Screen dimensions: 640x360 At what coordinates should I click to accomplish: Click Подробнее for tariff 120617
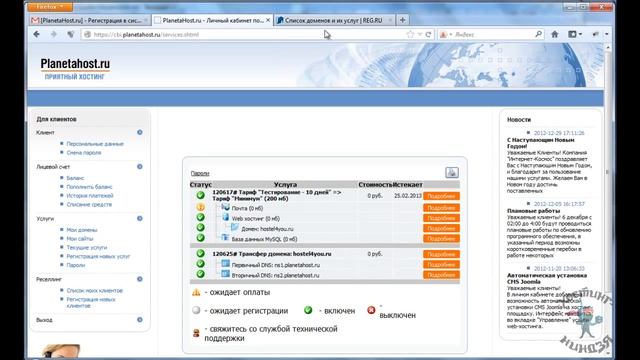point(441,196)
